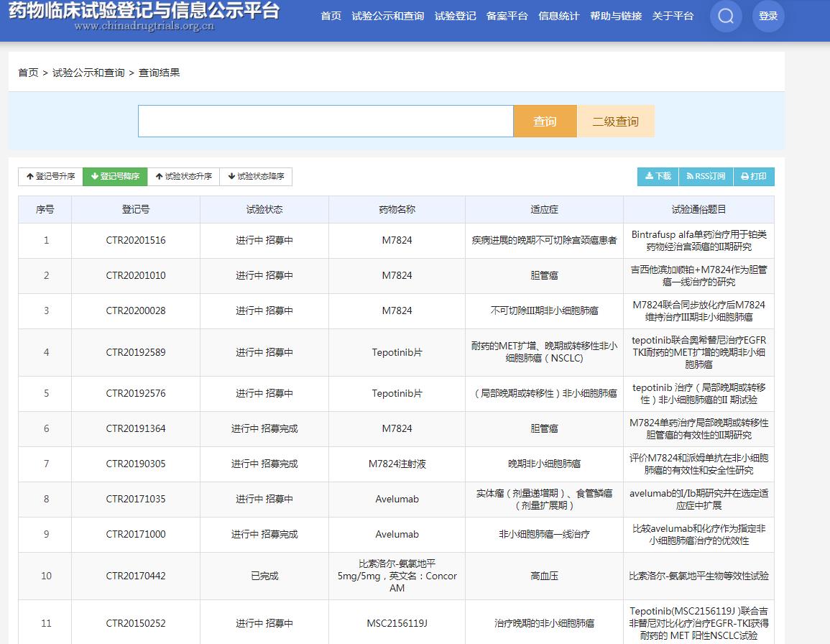830x644 pixels.
Task: Open registration number CTR20192589
Action: point(136,352)
